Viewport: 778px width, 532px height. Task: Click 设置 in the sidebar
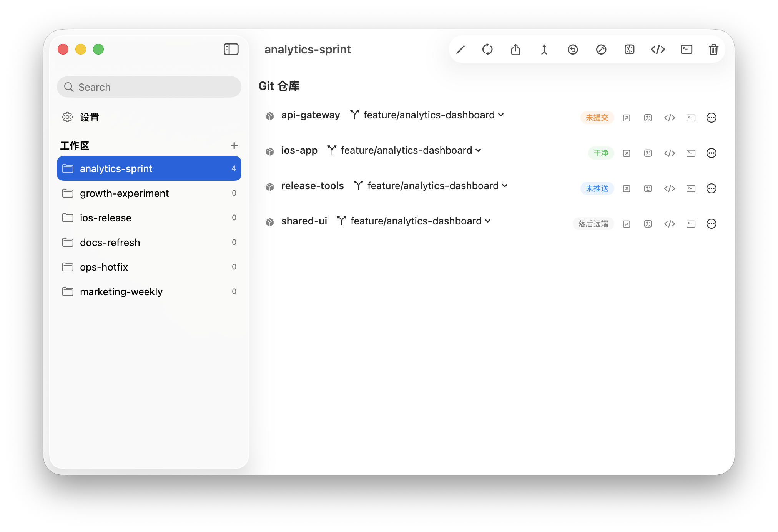coord(89,117)
